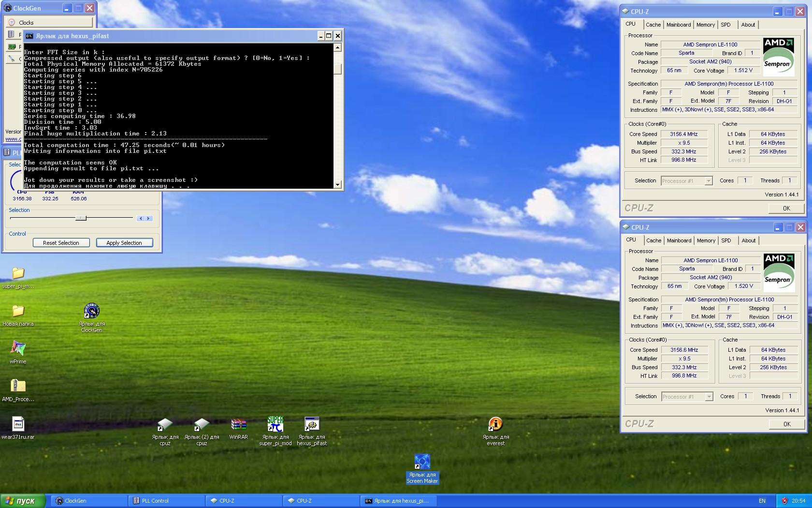Viewport: 812px width, 508px height.
Task: Click the AMD Sempron logo in lower CPU-Z
Action: 779,272
